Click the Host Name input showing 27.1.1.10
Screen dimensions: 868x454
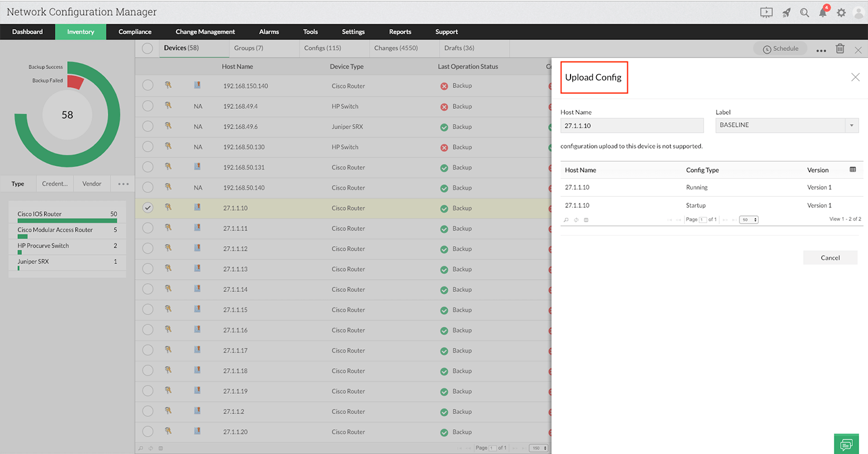[x=632, y=125]
